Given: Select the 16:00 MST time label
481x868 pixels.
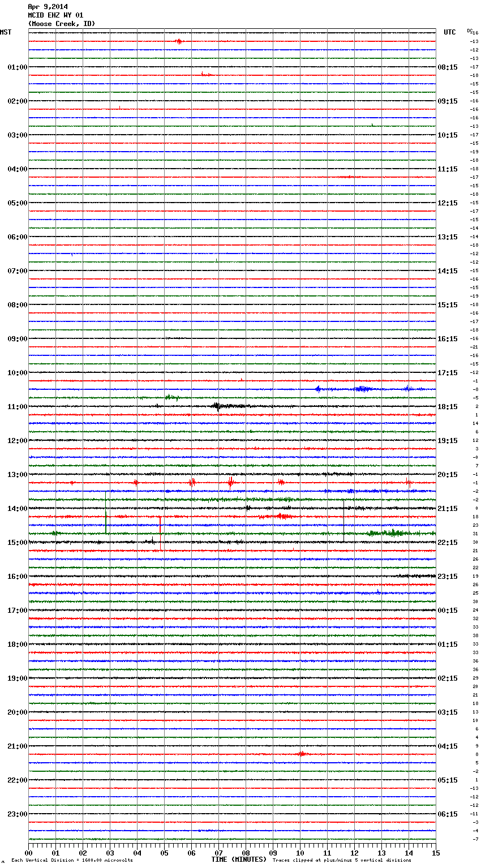Looking at the screenshot, I should click(18, 577).
